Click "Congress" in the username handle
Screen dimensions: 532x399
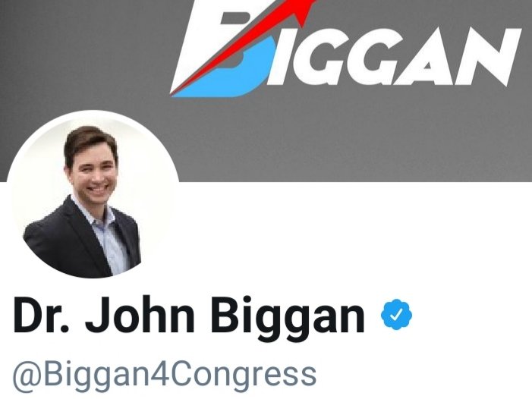click(244, 376)
